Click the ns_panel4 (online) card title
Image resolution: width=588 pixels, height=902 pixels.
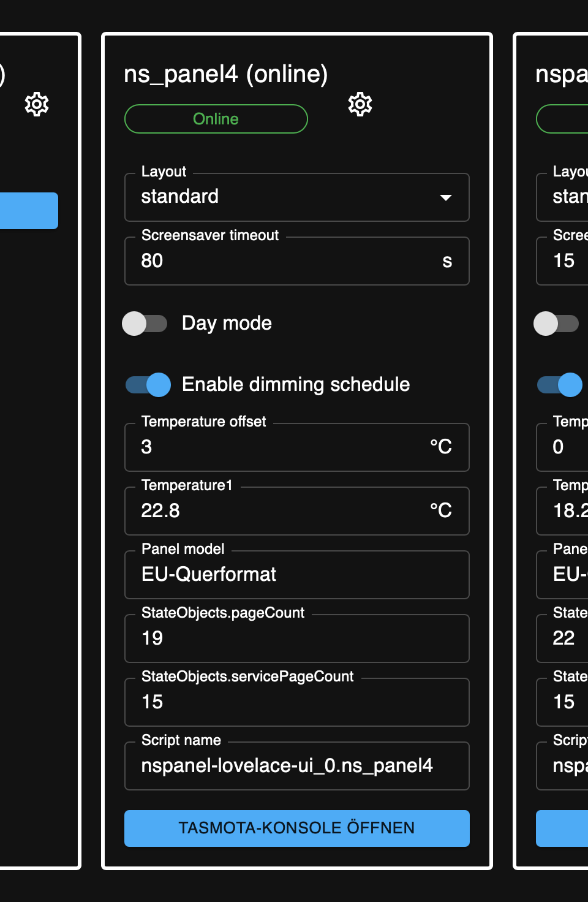(225, 74)
